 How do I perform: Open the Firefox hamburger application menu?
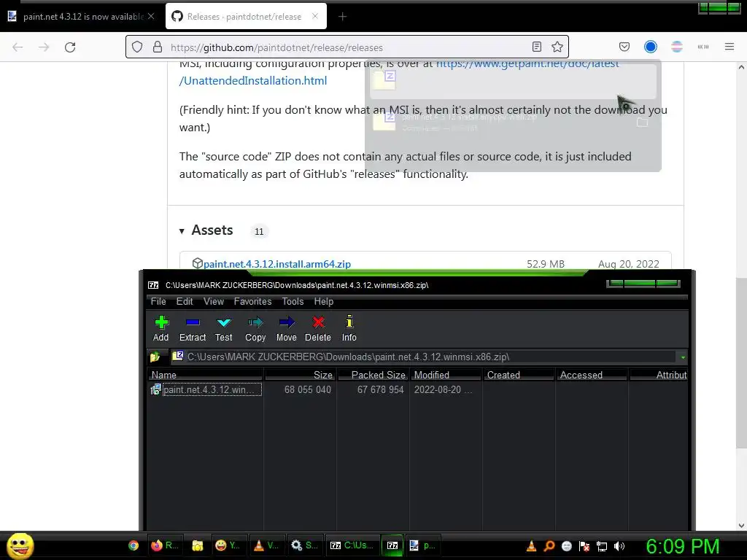729,47
